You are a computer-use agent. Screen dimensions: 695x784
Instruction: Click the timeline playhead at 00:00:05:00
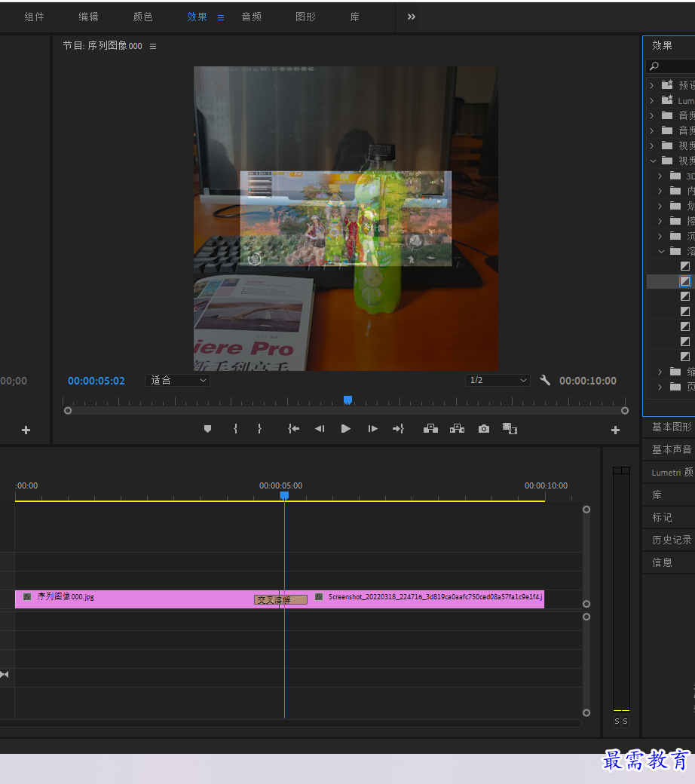284,495
